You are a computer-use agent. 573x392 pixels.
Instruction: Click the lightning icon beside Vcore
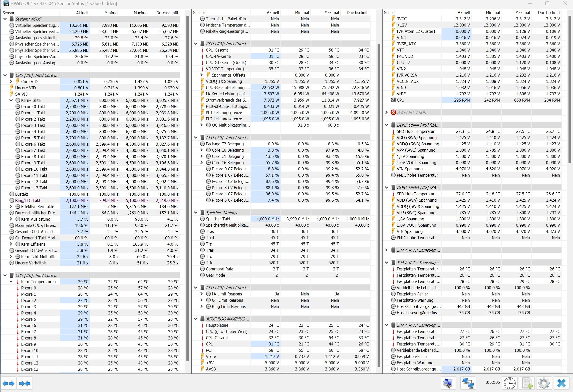[202, 356]
